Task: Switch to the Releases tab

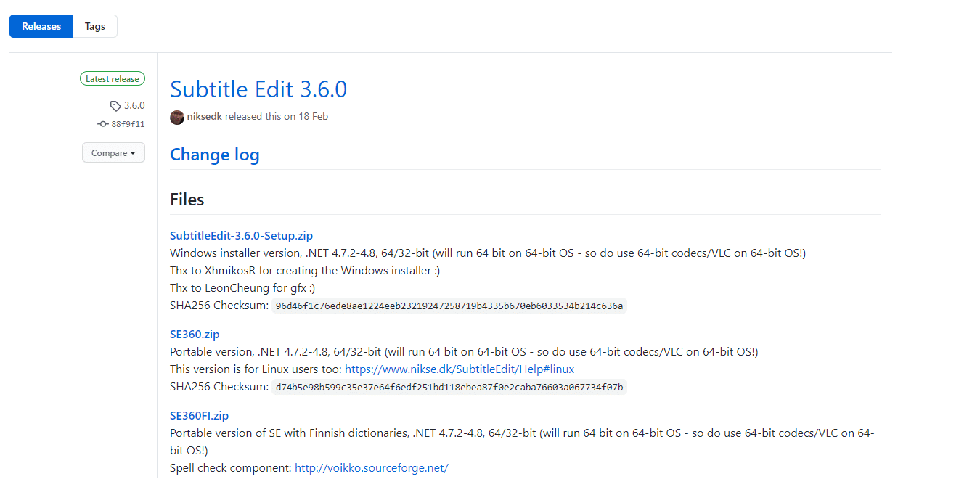Action: tap(41, 26)
